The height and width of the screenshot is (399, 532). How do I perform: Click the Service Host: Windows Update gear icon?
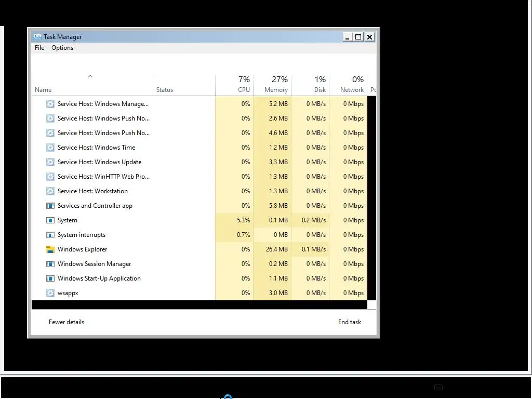coord(50,162)
